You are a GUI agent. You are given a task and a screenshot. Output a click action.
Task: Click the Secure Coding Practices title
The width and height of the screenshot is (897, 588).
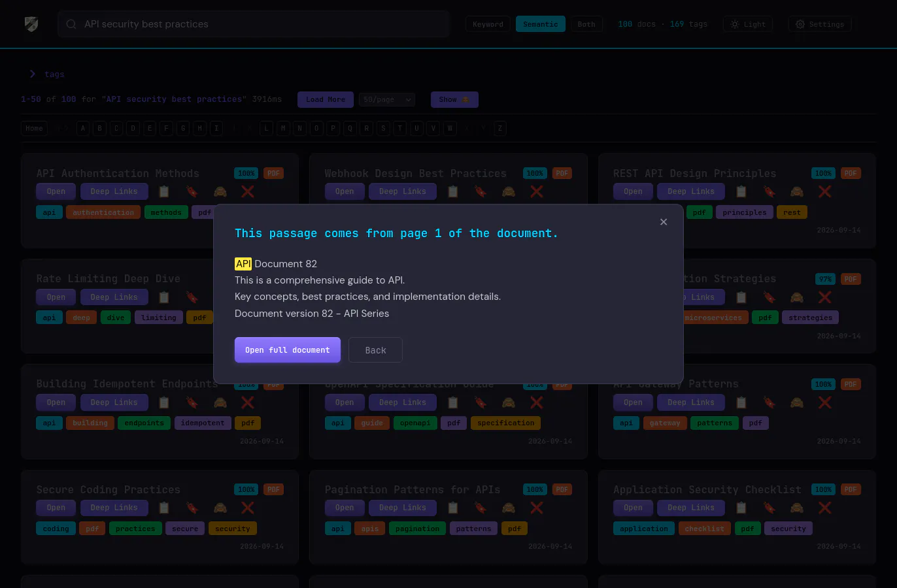(x=109, y=489)
